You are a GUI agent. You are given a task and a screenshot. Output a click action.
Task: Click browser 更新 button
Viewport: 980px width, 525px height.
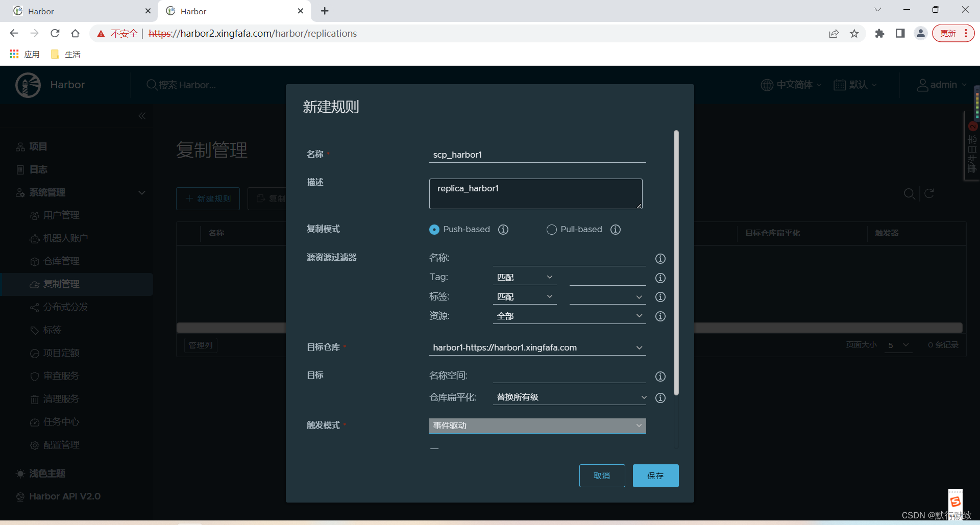(x=953, y=34)
